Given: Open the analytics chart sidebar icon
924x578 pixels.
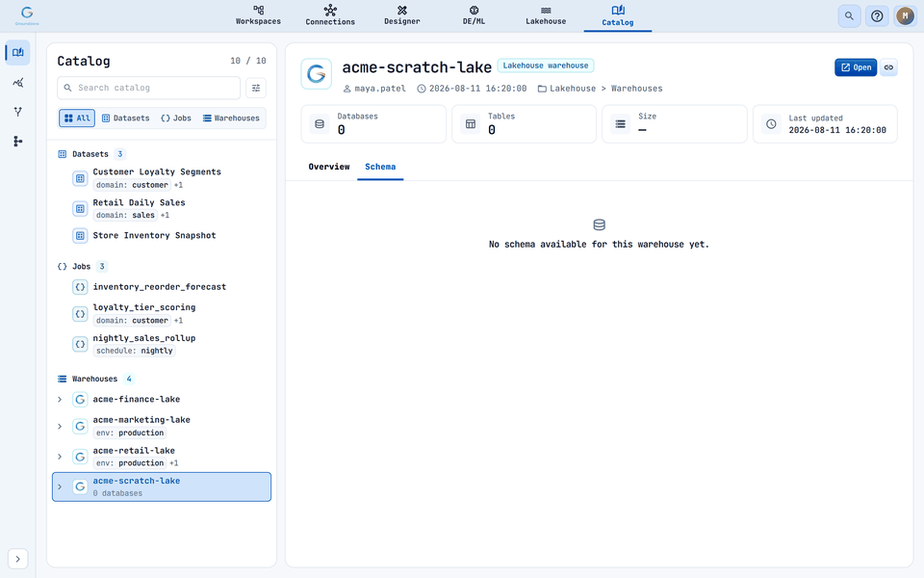Looking at the screenshot, I should [17, 82].
